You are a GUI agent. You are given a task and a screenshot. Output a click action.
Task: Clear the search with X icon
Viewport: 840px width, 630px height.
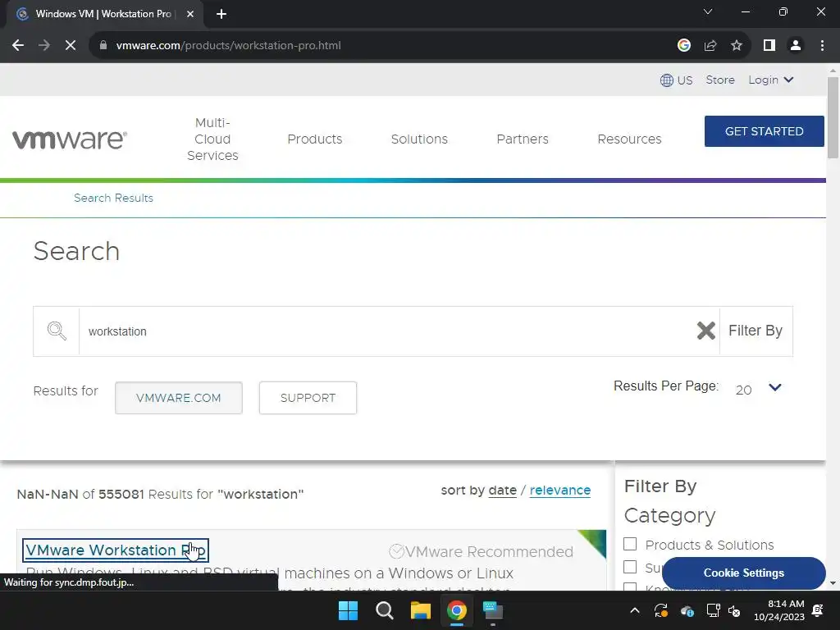click(706, 331)
